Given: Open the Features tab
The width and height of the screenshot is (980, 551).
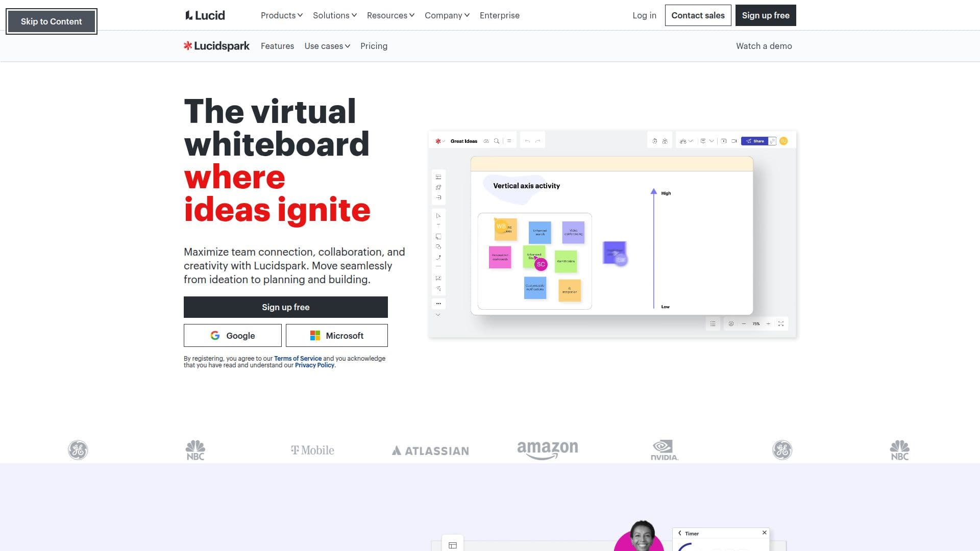Looking at the screenshot, I should pyautogui.click(x=277, y=46).
